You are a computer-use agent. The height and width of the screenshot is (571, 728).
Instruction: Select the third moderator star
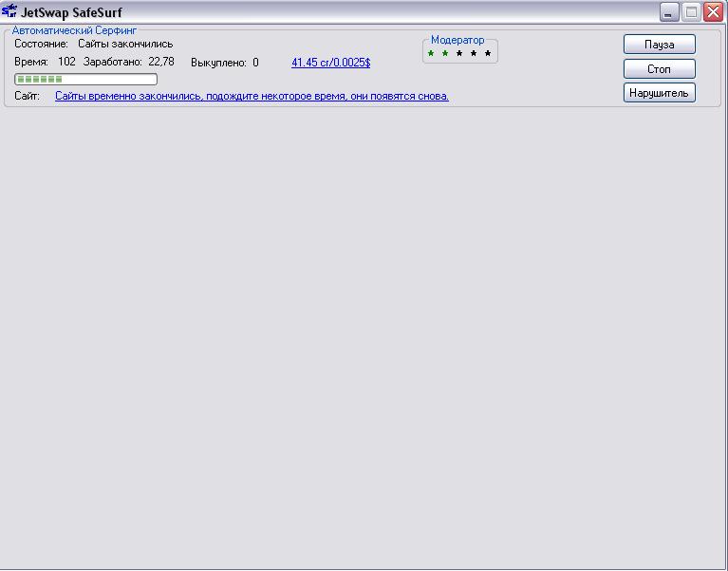pyautogui.click(x=459, y=53)
